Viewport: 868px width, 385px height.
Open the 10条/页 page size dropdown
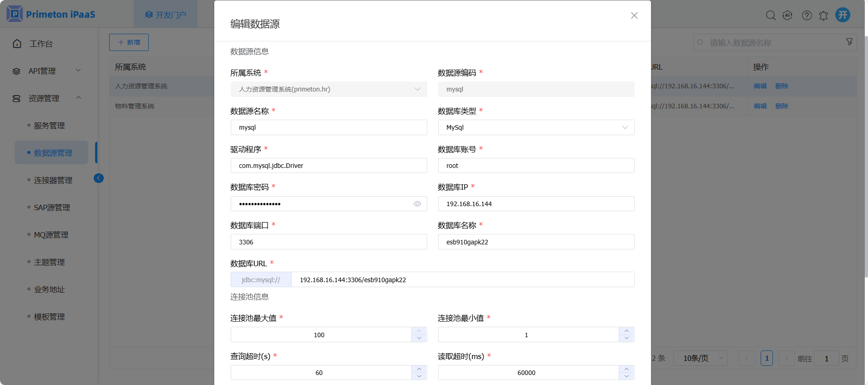[700, 359]
